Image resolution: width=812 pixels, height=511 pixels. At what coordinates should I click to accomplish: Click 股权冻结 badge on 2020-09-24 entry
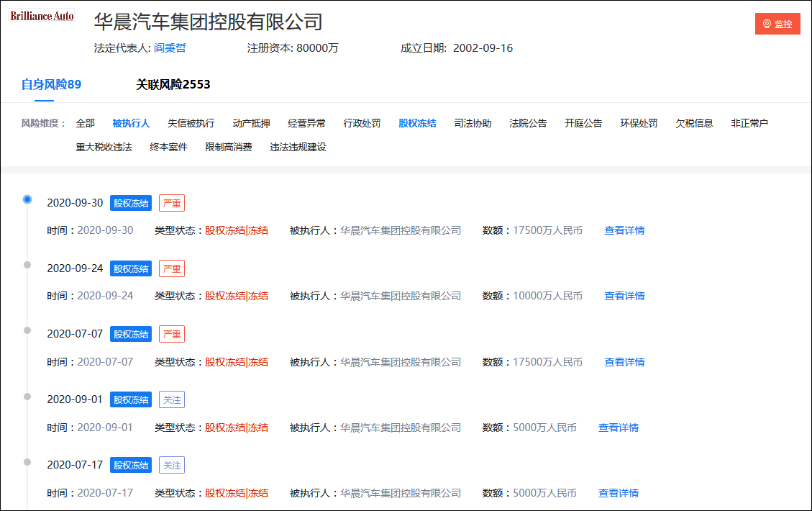[131, 268]
